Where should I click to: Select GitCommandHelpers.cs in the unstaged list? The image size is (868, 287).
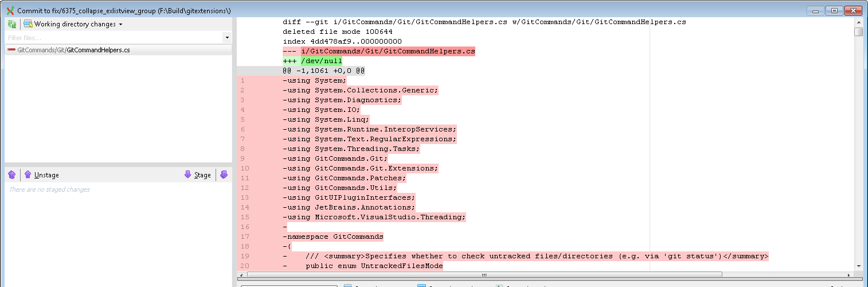pyautogui.click(x=118, y=50)
